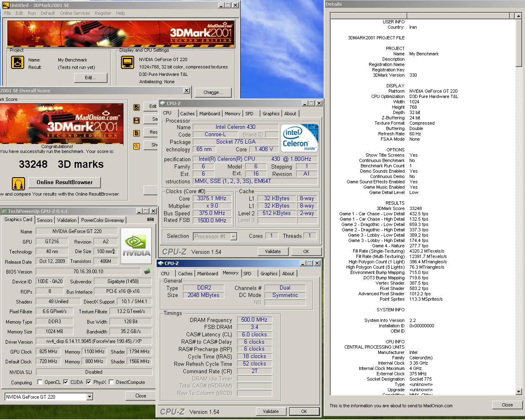Click the Edit... button in the Project group

pos(91,78)
